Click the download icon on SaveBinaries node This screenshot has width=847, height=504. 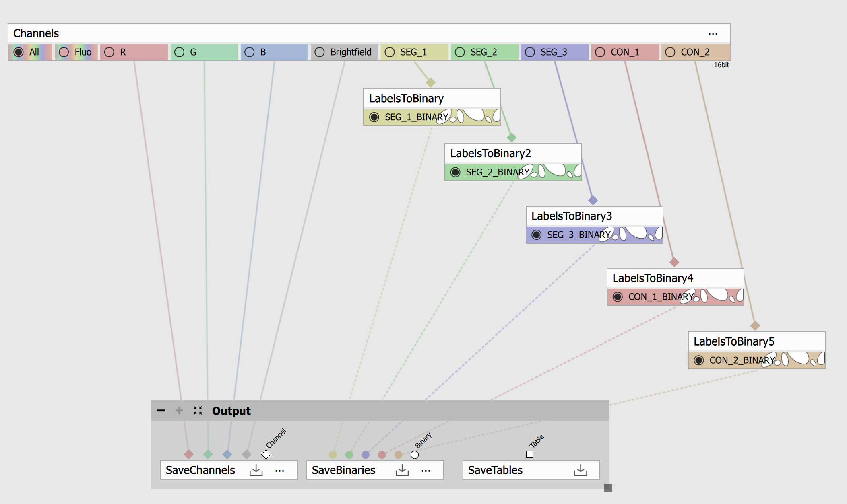[402, 470]
